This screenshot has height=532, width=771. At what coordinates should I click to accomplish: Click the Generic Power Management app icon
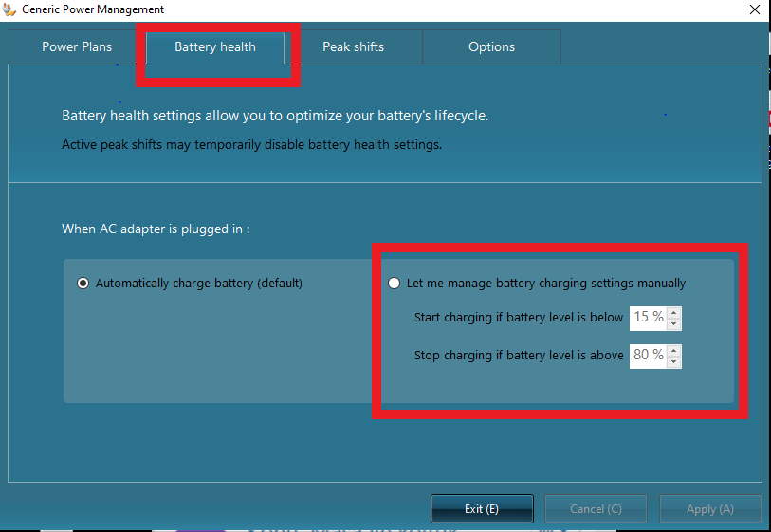coord(9,9)
